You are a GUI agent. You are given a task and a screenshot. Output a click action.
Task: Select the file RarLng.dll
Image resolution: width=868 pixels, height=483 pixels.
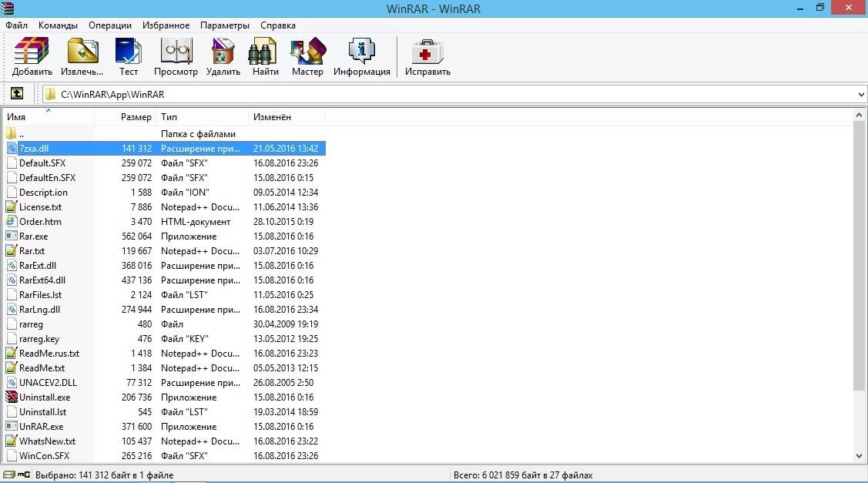pos(40,309)
